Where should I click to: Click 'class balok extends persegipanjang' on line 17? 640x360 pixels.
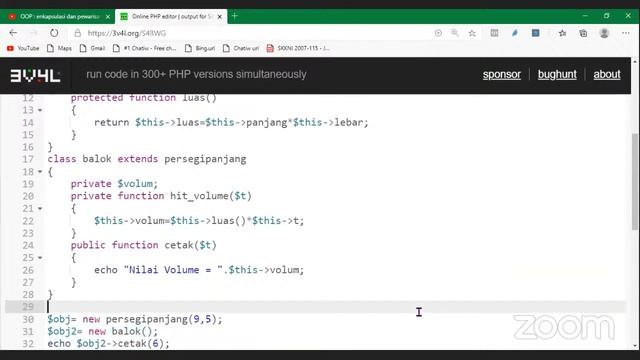point(147,159)
